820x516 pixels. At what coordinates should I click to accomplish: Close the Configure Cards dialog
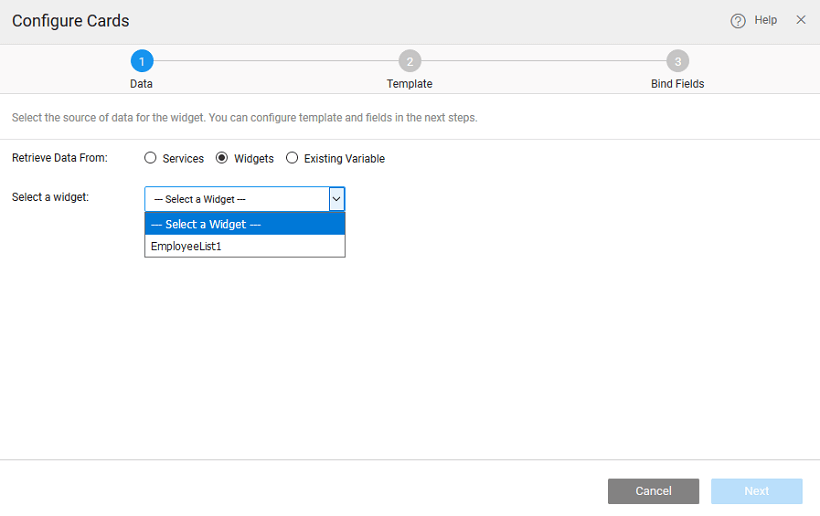click(x=801, y=20)
